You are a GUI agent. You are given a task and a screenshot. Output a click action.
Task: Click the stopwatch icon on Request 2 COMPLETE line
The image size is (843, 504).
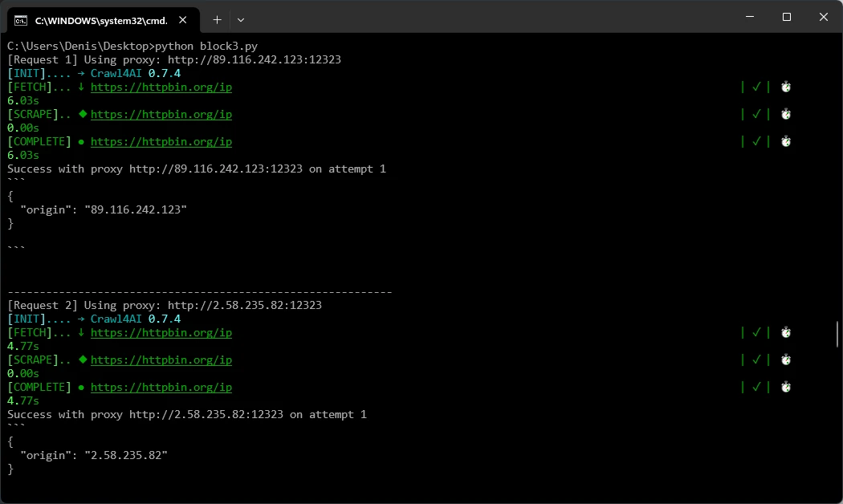786,388
